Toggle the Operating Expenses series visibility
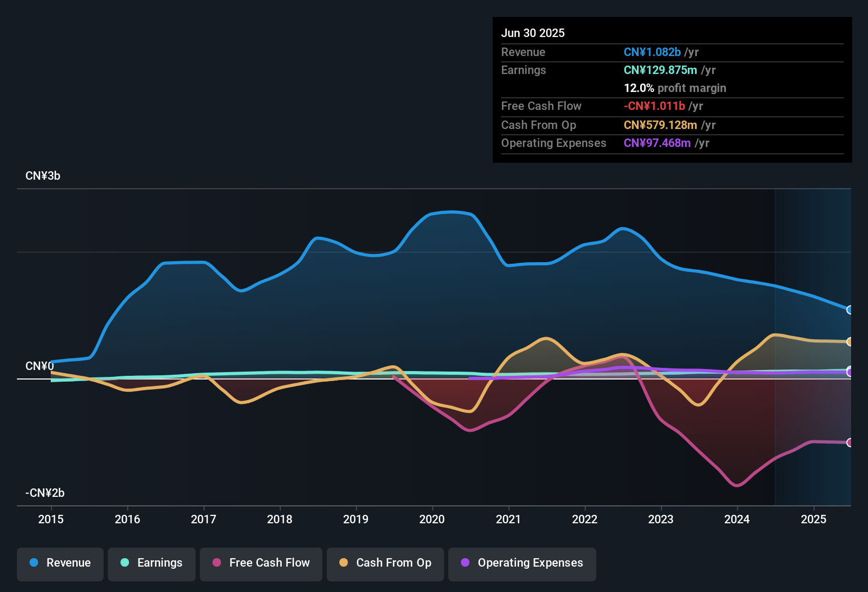 tap(522, 563)
